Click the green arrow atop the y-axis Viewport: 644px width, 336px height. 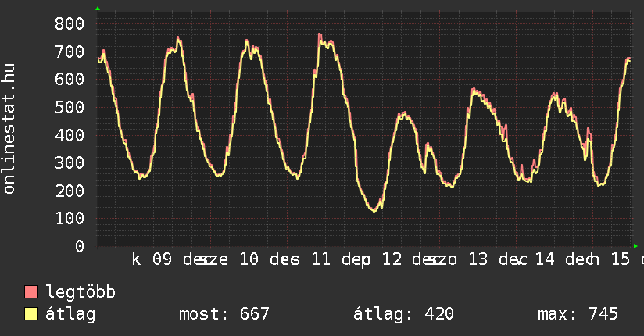(98, 9)
